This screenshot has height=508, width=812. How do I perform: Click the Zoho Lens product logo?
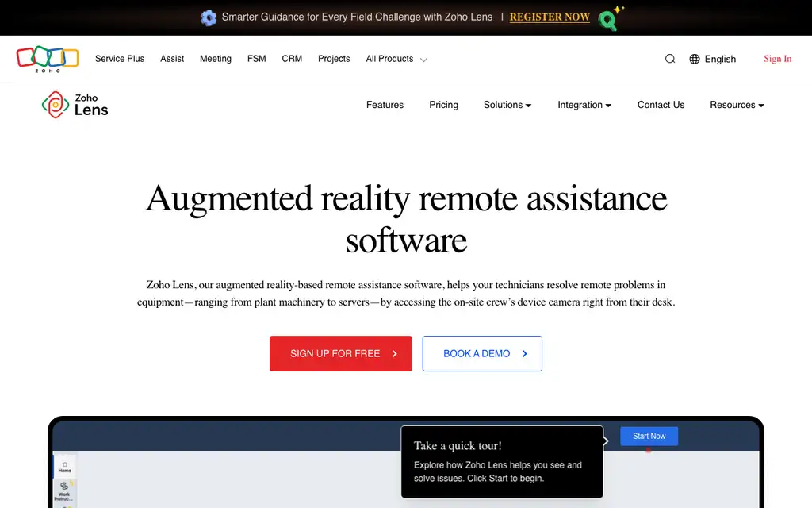click(75, 105)
